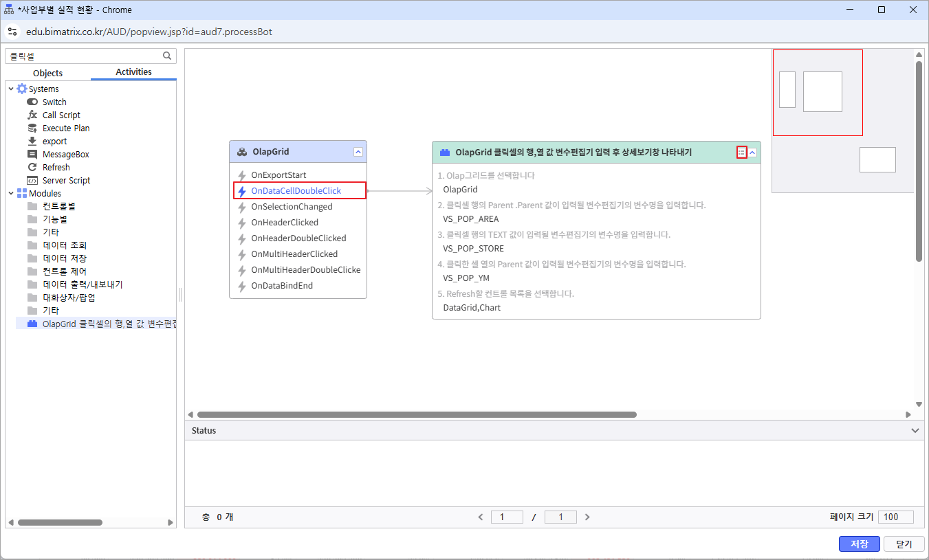Click the lightning icon beside OnExportStart

click(x=242, y=175)
